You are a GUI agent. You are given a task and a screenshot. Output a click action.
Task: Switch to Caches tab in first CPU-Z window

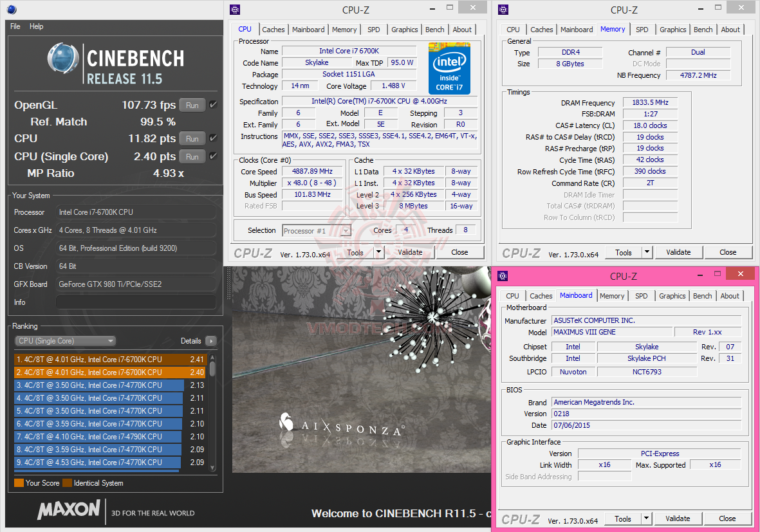273,30
